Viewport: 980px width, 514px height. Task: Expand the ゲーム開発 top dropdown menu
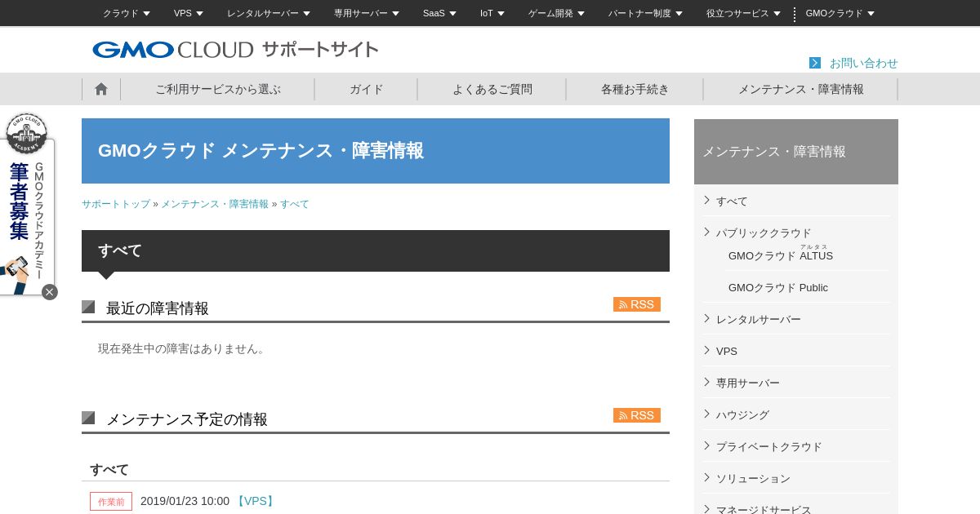[x=556, y=13]
